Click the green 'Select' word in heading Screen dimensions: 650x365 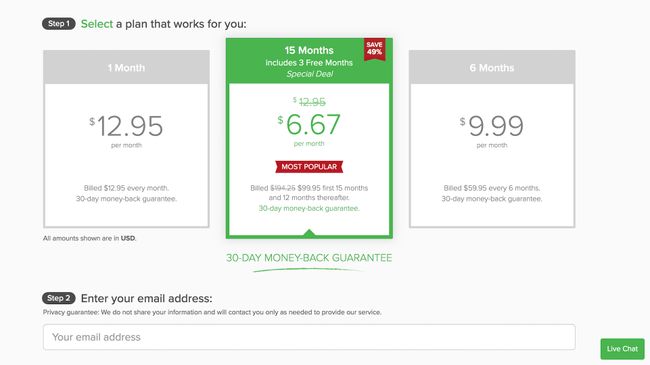tap(97, 24)
